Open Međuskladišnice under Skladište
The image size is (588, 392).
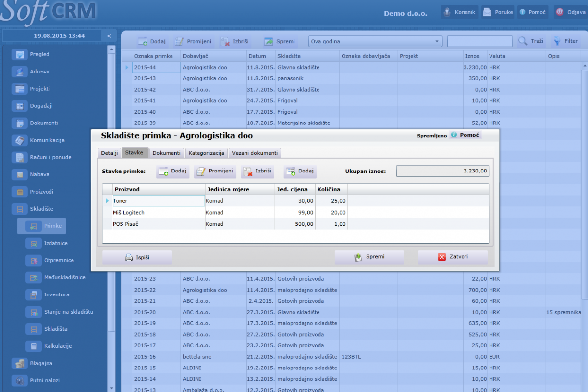pos(57,277)
